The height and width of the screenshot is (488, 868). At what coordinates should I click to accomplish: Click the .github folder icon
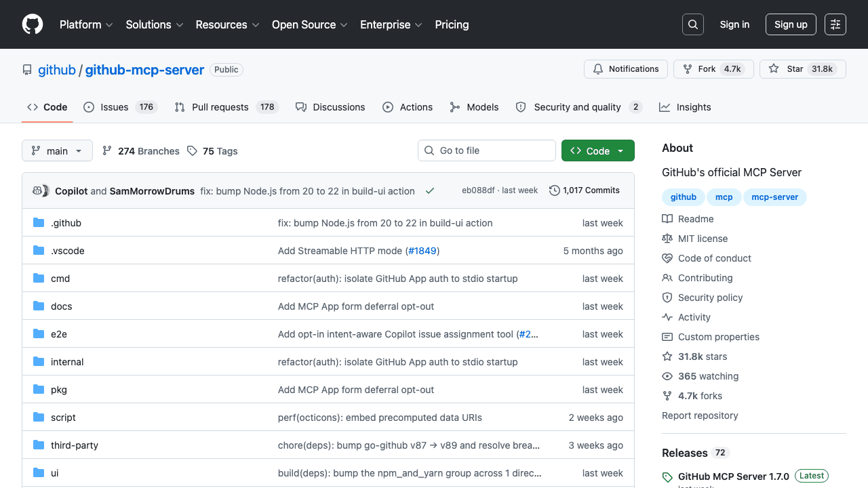pos(39,223)
